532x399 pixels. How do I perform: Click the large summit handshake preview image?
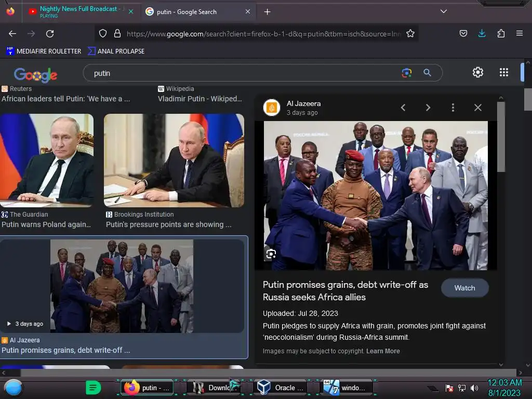[x=376, y=195]
